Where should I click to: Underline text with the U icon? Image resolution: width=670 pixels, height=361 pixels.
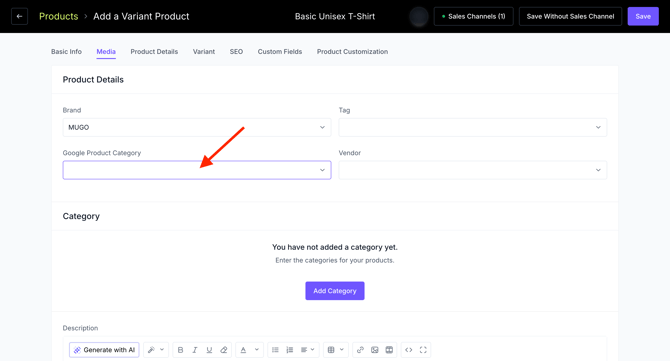[x=209, y=350]
